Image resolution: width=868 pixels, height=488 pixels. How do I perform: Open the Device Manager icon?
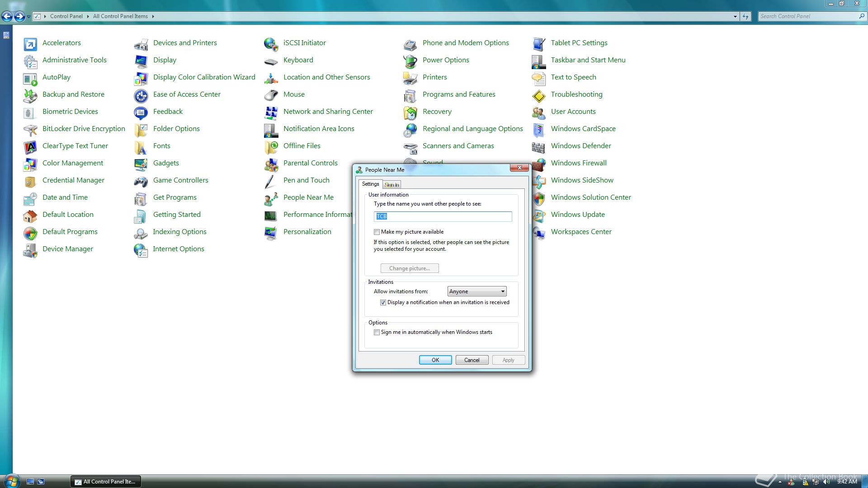coord(30,250)
